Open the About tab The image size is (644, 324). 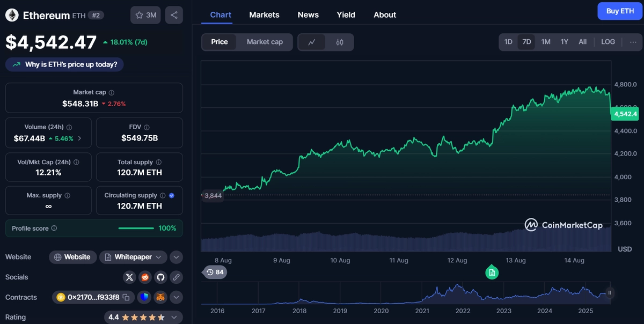click(385, 14)
